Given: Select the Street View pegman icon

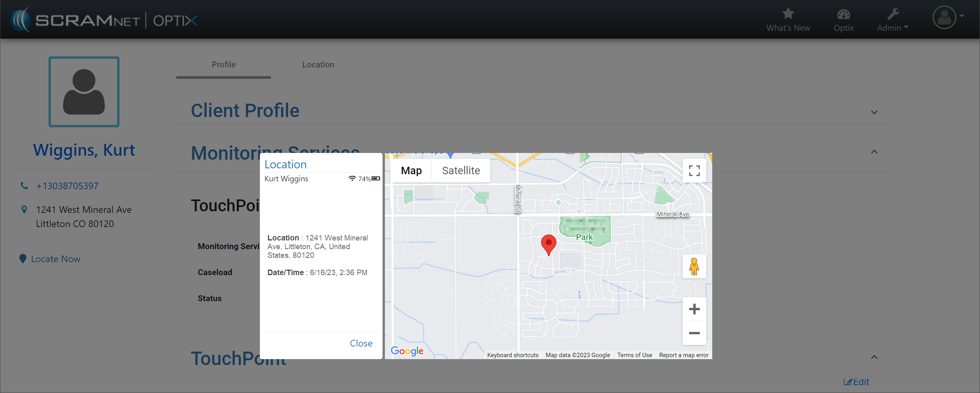Looking at the screenshot, I should click(x=694, y=266).
